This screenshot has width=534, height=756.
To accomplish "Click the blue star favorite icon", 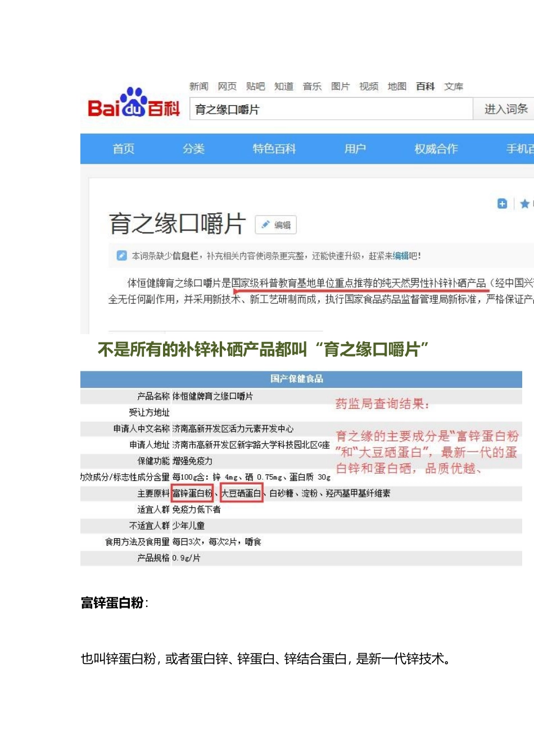I will coord(524,204).
